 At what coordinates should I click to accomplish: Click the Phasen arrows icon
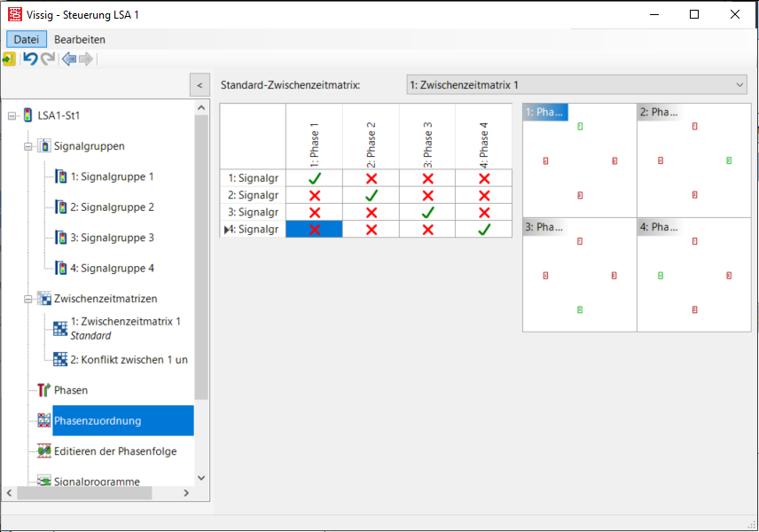[x=44, y=389]
